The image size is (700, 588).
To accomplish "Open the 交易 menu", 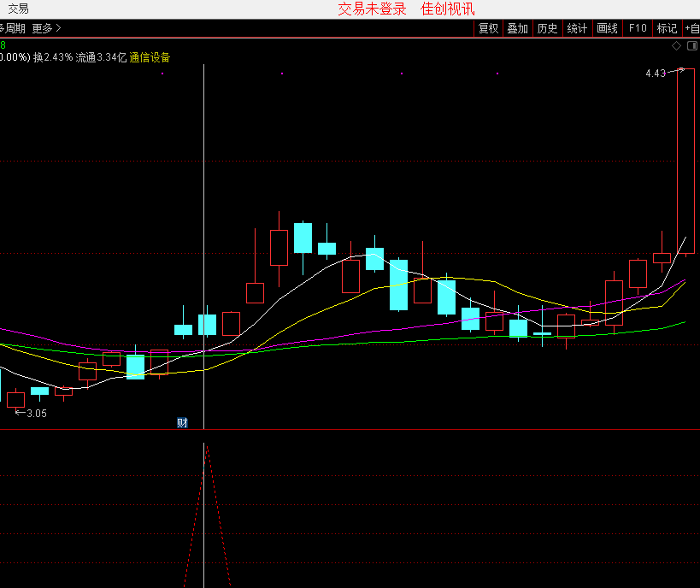I will coord(18,9).
